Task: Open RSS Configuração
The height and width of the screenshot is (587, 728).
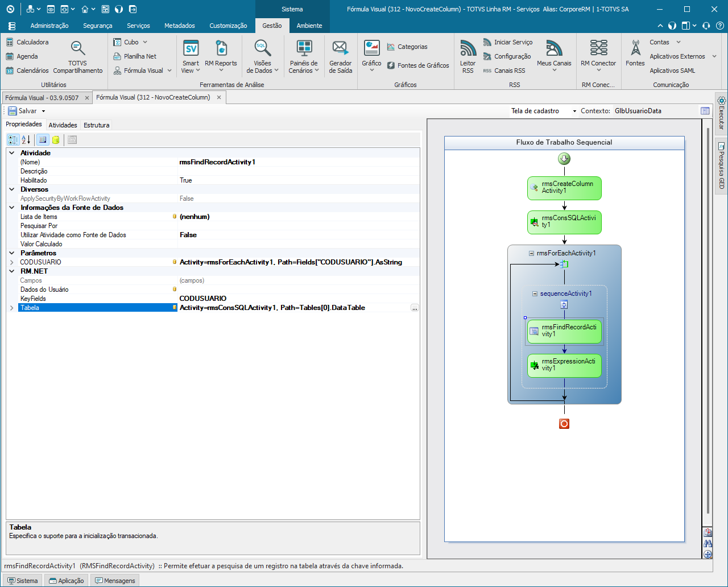Action: click(507, 56)
